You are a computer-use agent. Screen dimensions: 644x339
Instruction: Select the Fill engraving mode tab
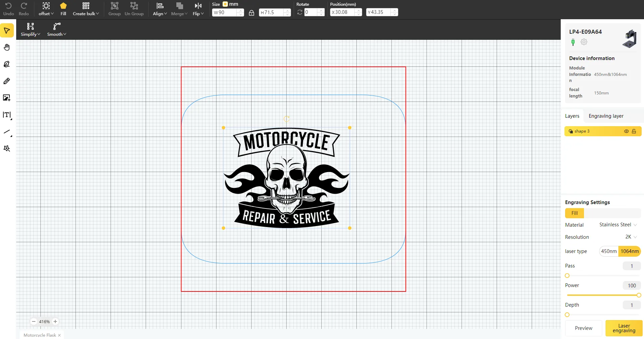point(575,213)
